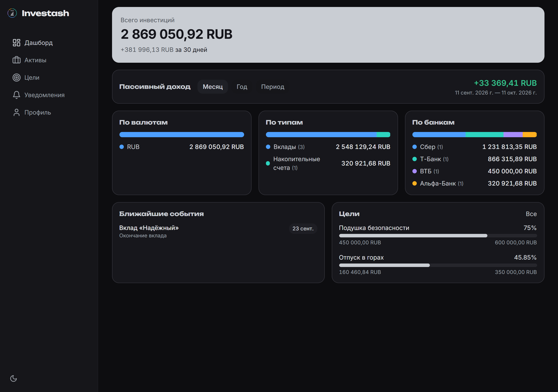Click the Т-Банк (1) label
This screenshot has height=392, width=558.
(x=434, y=159)
